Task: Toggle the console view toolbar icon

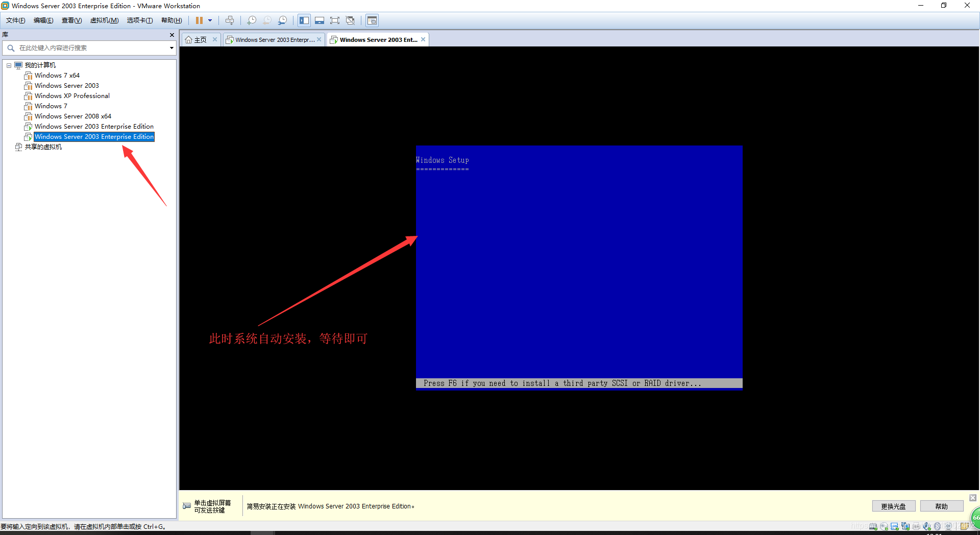Action: 372,20
